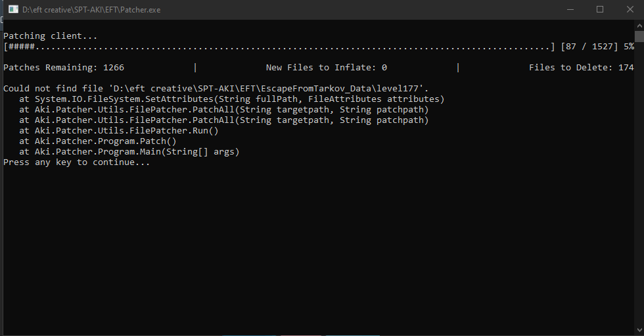Click the title bar path text Patcher.exe

(91, 10)
